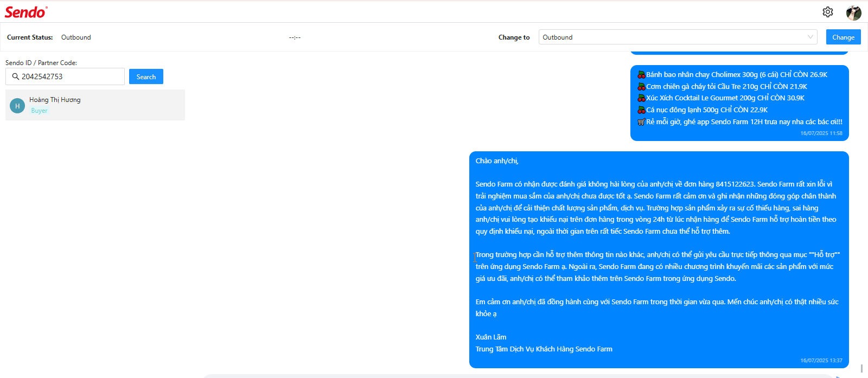
Task: Click the 16/07/2025 11:58 timestamp
Action: coord(821,133)
